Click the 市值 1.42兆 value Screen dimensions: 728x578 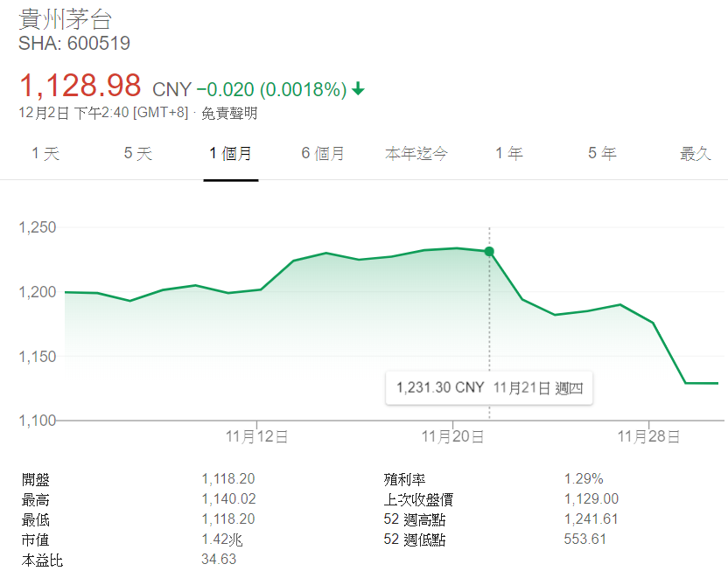coord(218,540)
